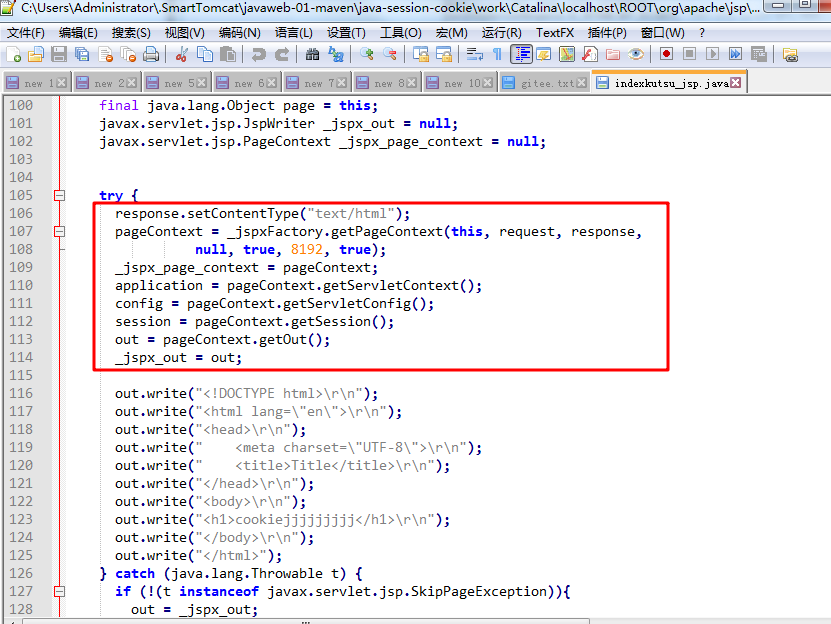Screen dimensions: 831x624
Task: Click the Copy icon in the toolbar
Action: (x=205, y=55)
